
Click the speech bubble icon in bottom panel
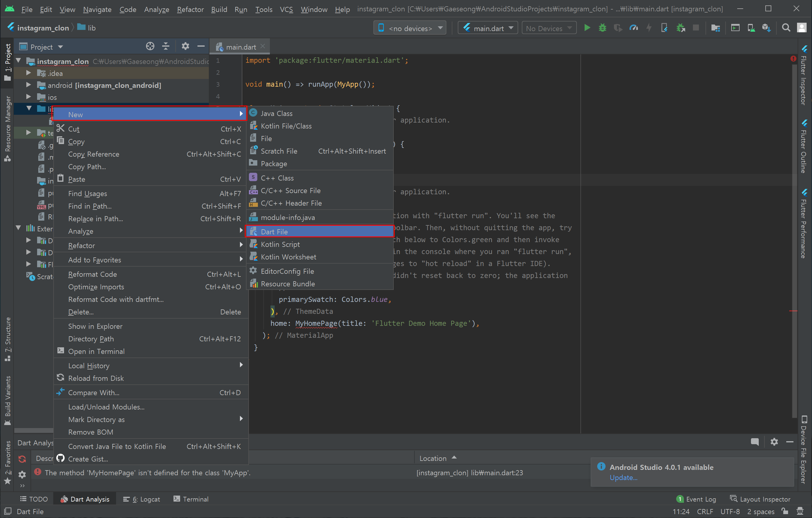[x=755, y=442]
